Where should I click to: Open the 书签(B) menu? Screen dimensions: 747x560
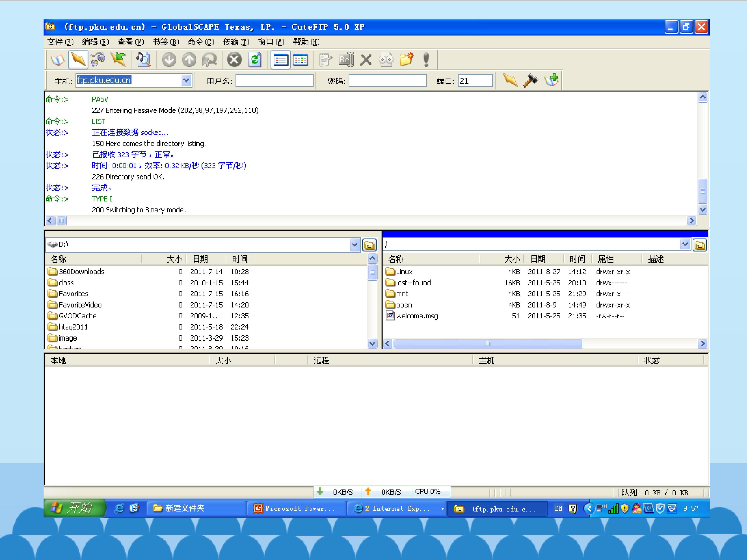(165, 42)
